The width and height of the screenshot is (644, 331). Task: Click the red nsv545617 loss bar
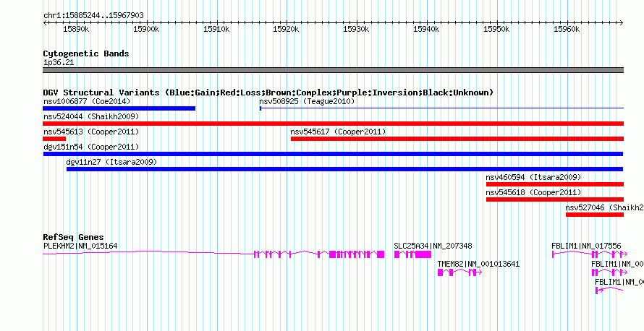point(457,139)
